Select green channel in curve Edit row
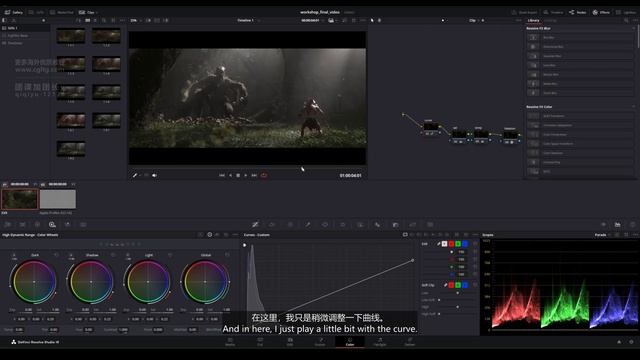 458,244
